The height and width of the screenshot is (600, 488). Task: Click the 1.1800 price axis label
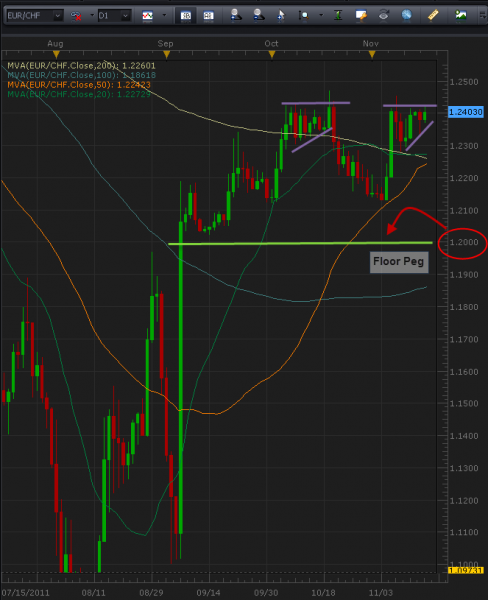pos(464,307)
